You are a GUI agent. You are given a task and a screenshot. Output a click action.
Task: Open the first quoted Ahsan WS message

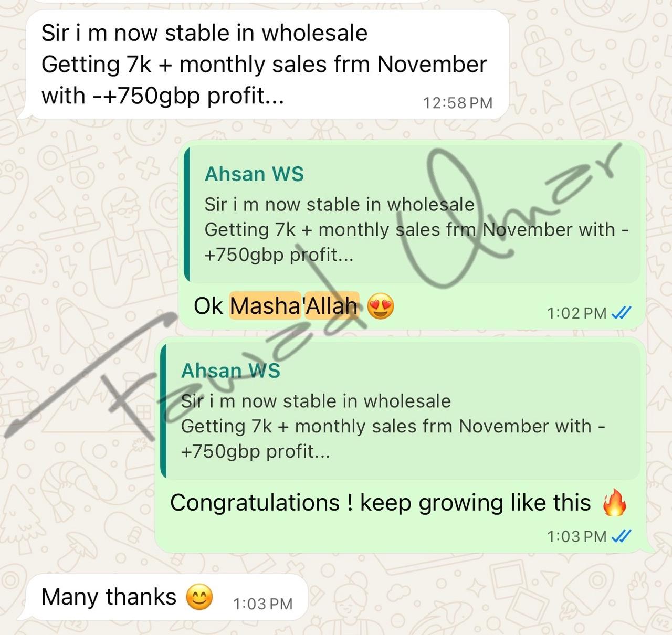(412, 215)
